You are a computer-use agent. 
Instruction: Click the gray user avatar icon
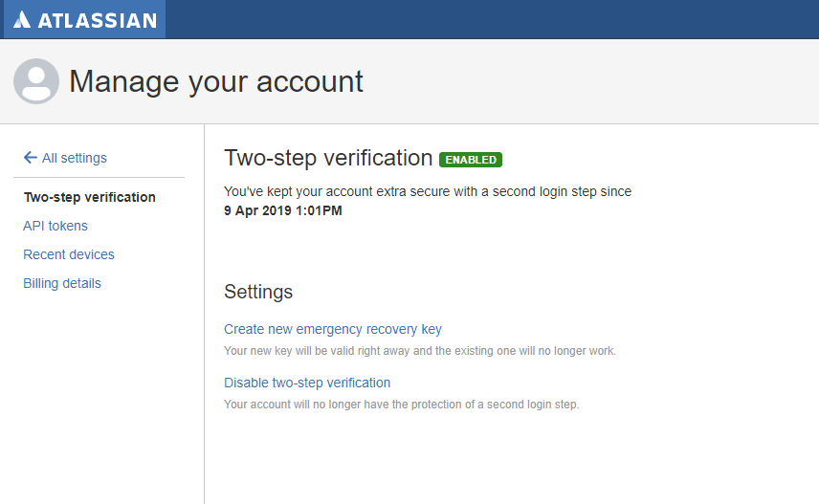(36, 81)
